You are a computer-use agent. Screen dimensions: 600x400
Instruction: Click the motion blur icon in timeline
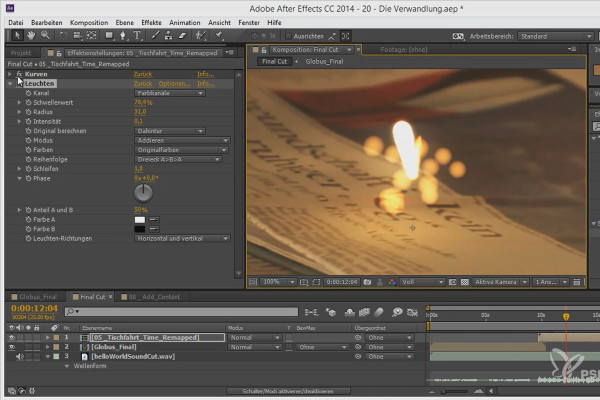[x=378, y=312]
